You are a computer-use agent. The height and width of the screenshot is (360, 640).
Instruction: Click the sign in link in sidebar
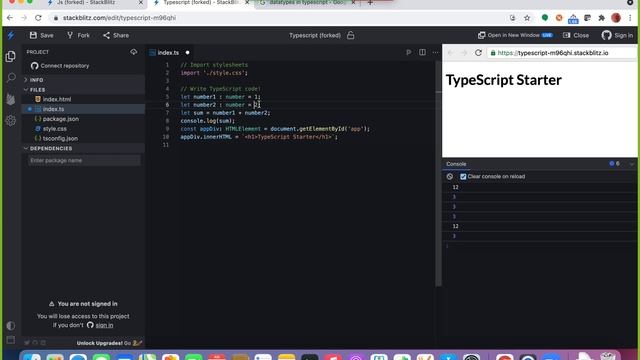tap(104, 325)
